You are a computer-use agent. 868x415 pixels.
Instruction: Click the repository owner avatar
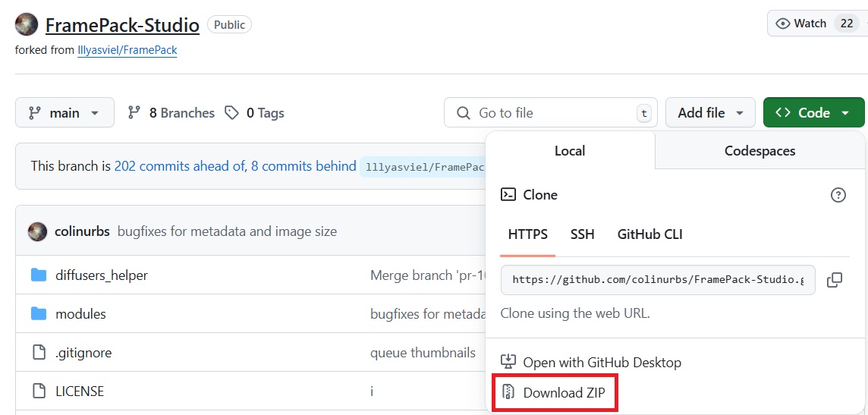click(x=27, y=25)
